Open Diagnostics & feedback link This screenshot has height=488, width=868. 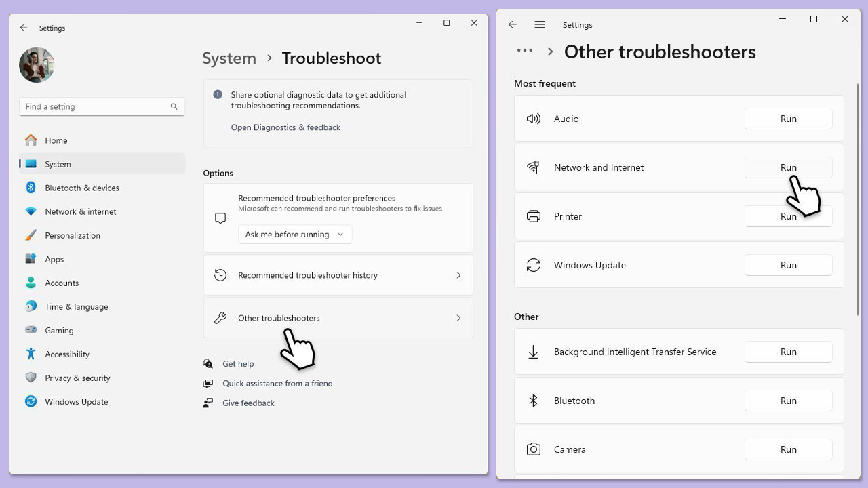pyautogui.click(x=285, y=127)
